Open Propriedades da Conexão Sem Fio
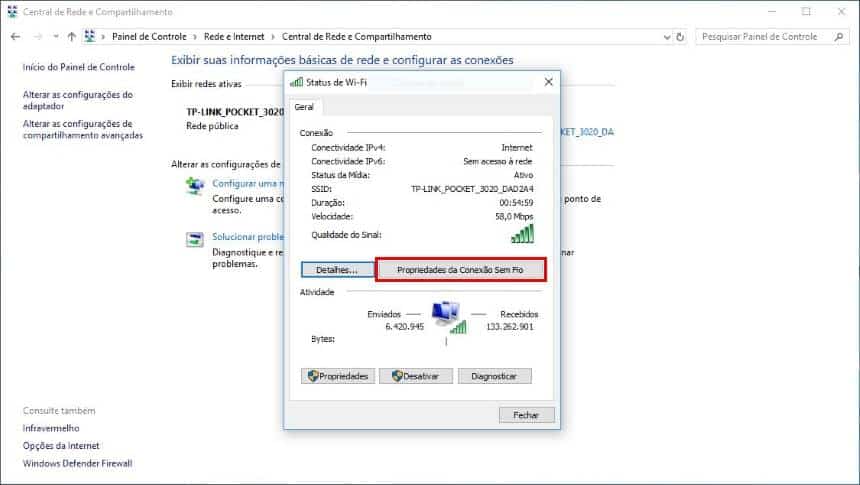The width and height of the screenshot is (860, 485). [460, 270]
